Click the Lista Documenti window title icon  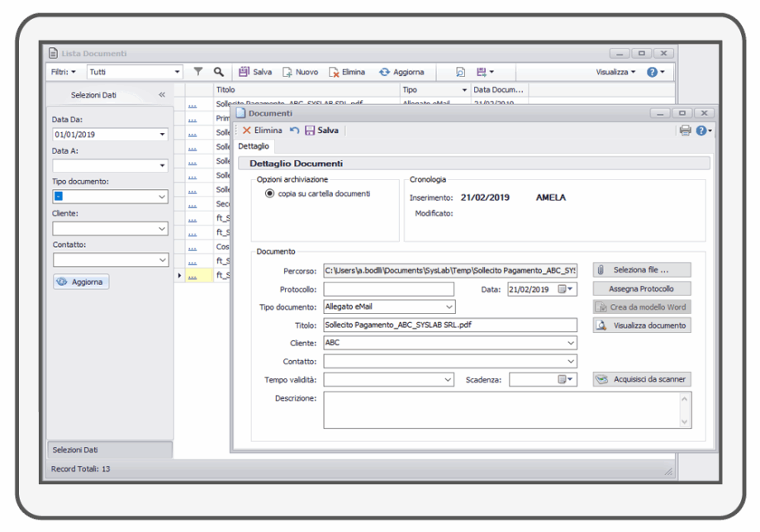coord(54,54)
